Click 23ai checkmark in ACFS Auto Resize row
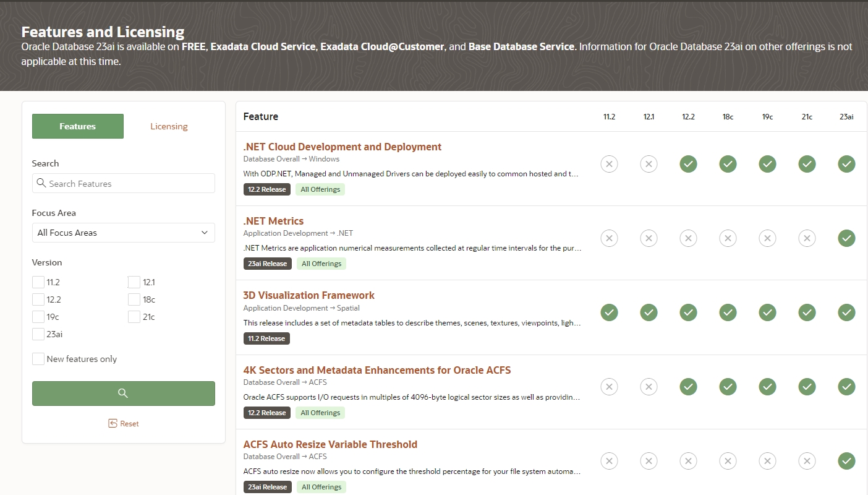 pyautogui.click(x=846, y=461)
